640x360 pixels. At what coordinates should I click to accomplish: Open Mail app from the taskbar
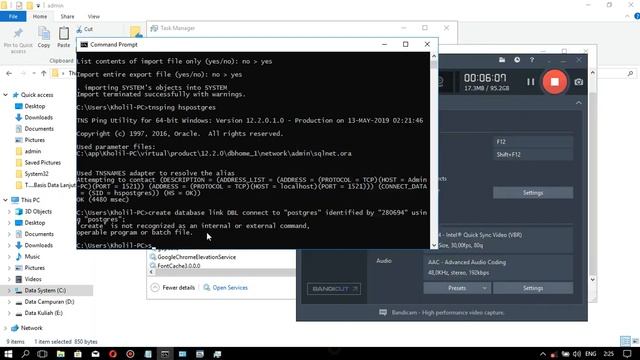click(96, 354)
